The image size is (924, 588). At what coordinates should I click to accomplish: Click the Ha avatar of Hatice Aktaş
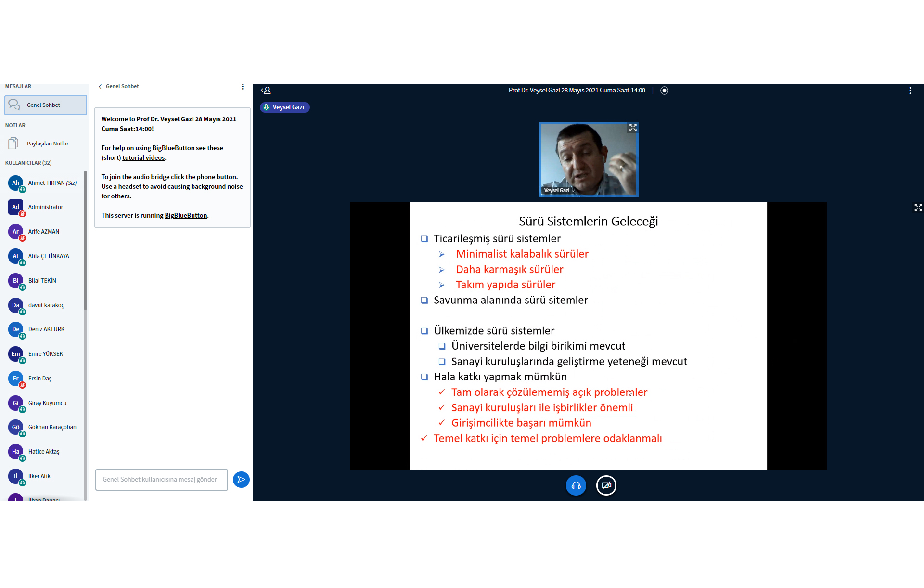coord(15,452)
